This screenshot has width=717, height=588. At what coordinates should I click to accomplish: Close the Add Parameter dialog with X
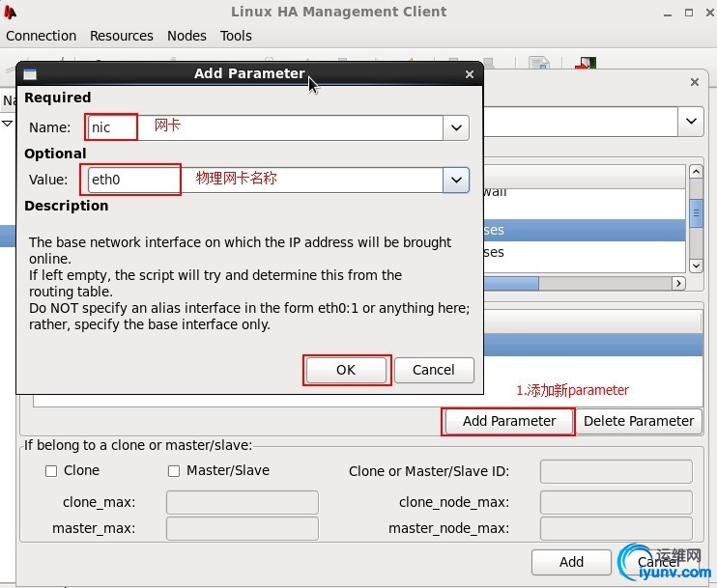(x=470, y=74)
